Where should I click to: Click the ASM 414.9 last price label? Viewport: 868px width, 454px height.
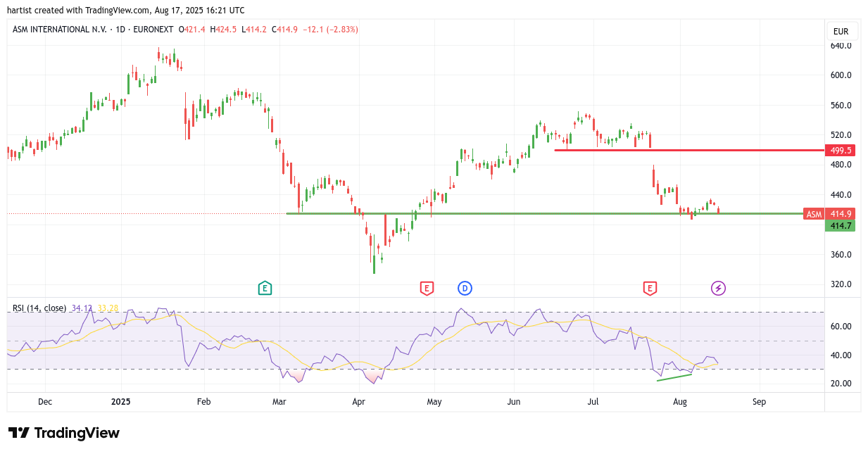point(829,214)
